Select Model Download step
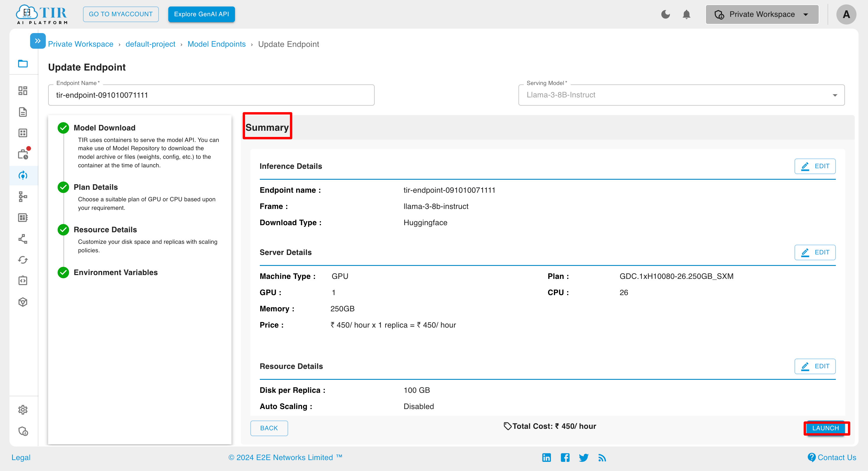Screen dimensions: 868x471 (105, 128)
